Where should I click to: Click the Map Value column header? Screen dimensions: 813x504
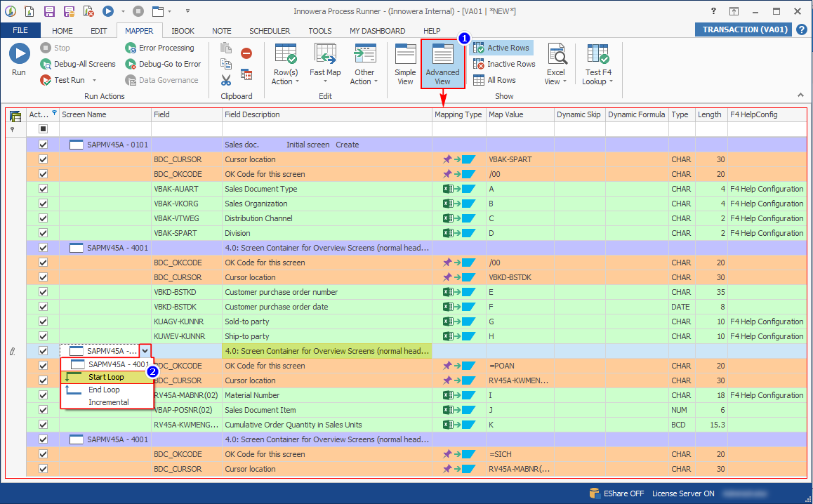click(505, 114)
